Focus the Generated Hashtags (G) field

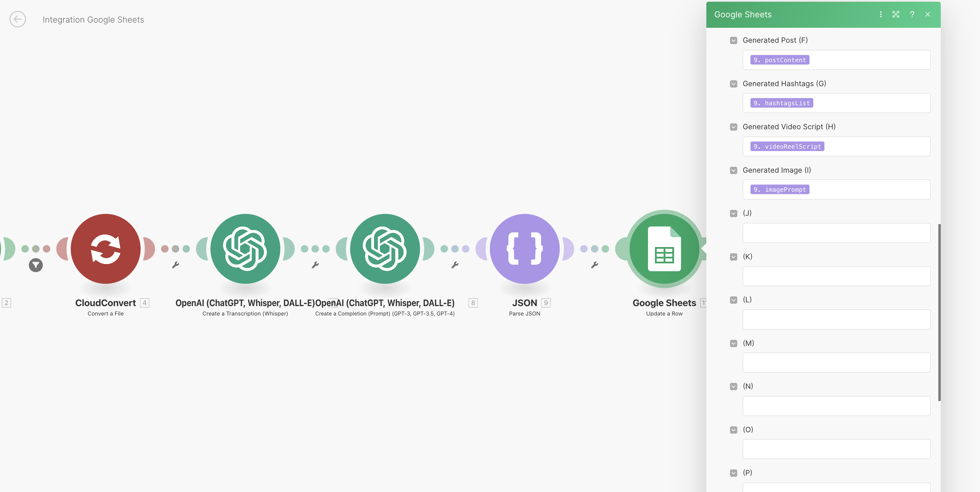click(x=836, y=103)
